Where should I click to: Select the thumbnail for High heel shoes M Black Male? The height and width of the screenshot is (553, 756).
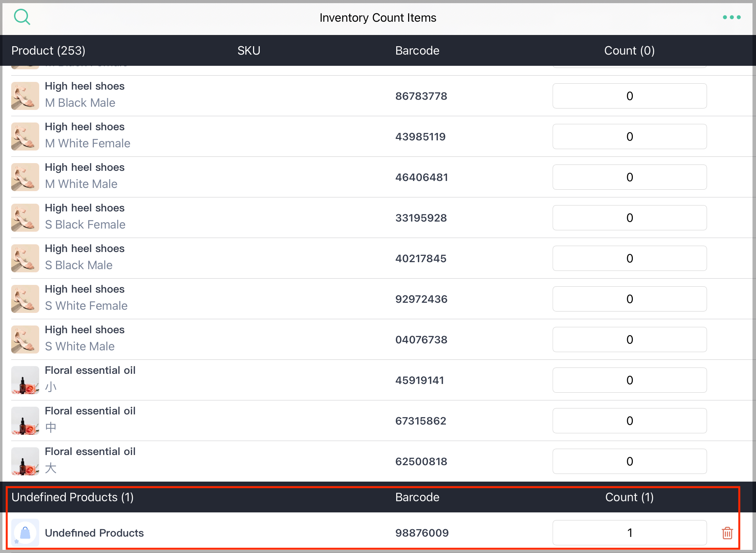coord(25,96)
